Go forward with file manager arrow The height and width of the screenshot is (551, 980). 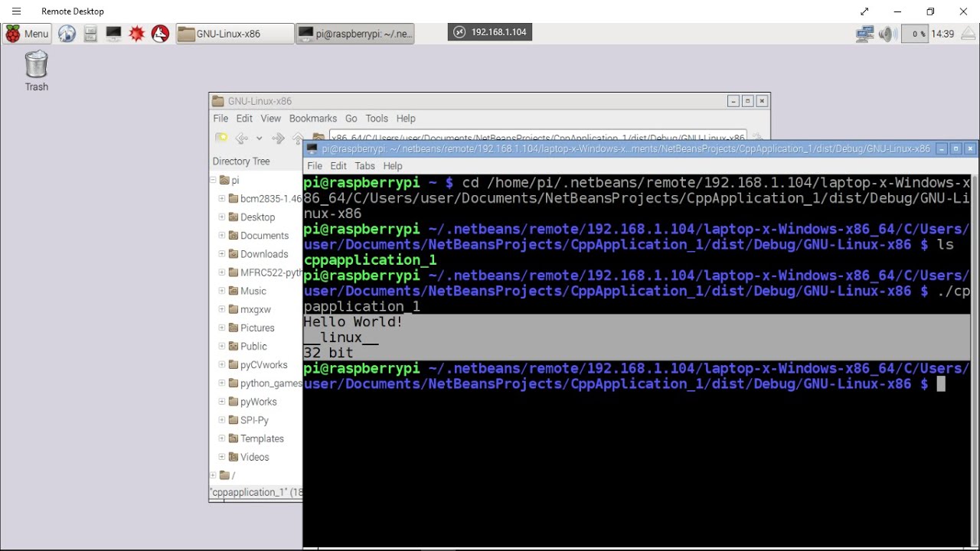click(x=278, y=138)
